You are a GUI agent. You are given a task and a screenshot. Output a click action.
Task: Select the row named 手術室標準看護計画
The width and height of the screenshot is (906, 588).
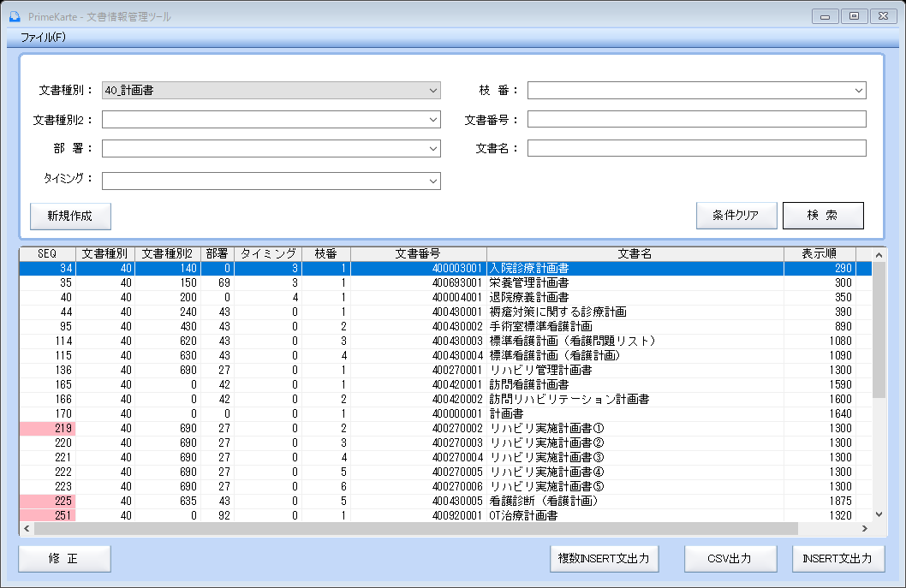click(x=445, y=326)
